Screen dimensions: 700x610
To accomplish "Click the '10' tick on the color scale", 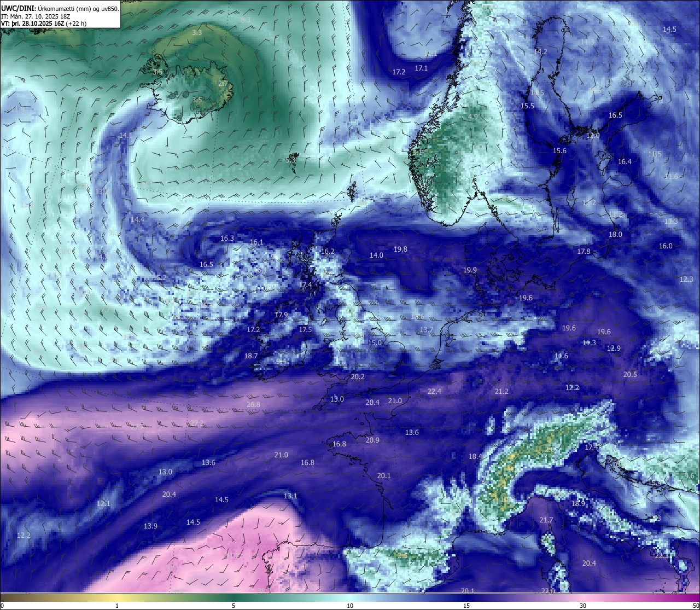I will pos(350,606).
